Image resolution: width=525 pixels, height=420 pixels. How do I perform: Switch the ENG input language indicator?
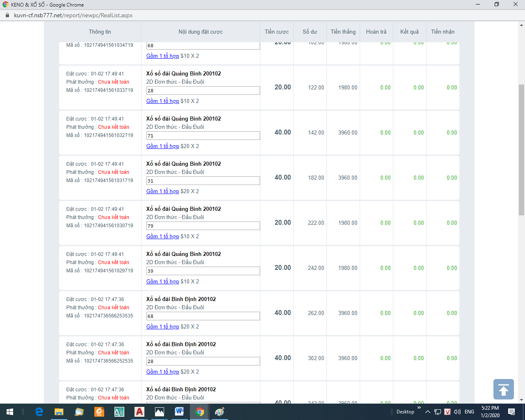pos(470,412)
